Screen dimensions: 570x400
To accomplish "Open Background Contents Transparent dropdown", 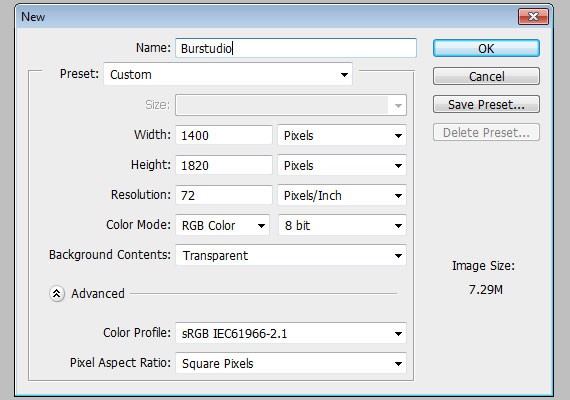I will (291, 255).
